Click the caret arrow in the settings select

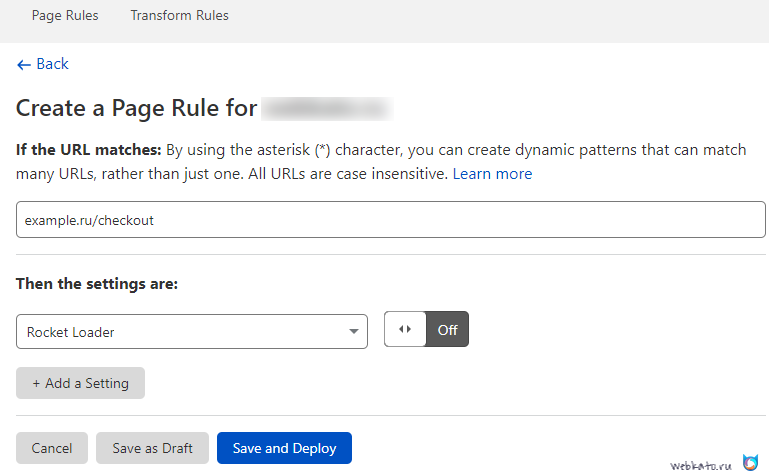pos(354,332)
